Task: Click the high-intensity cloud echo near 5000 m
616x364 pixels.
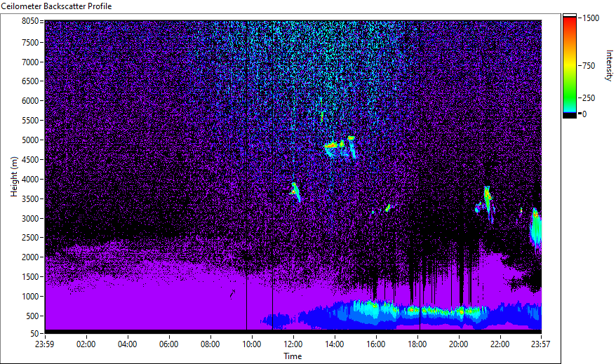Action: point(340,147)
